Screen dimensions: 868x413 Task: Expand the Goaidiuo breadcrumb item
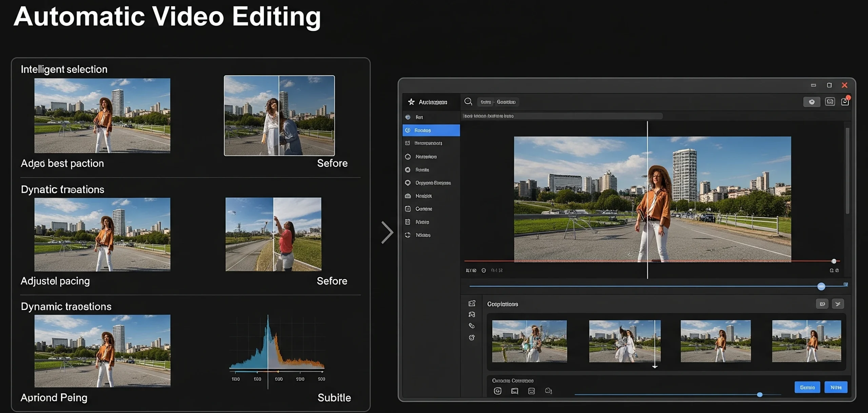pos(506,102)
